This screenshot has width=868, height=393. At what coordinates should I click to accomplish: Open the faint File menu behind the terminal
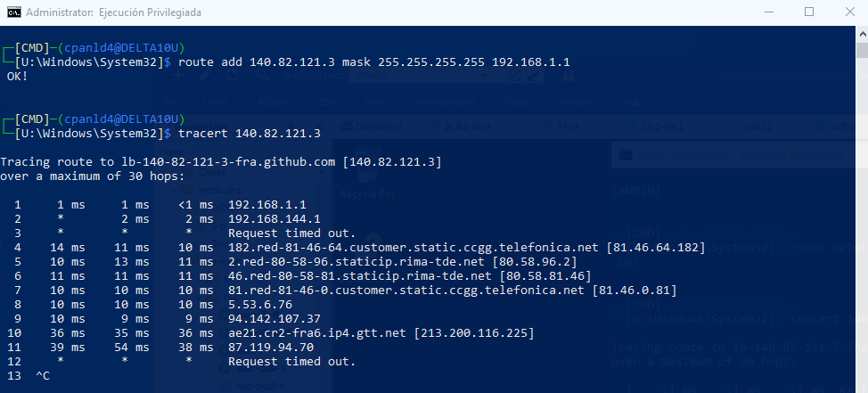(170, 102)
